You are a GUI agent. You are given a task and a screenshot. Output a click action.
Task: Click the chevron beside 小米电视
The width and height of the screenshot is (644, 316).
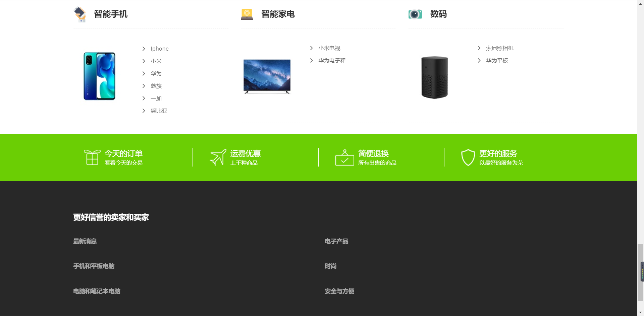click(x=311, y=48)
